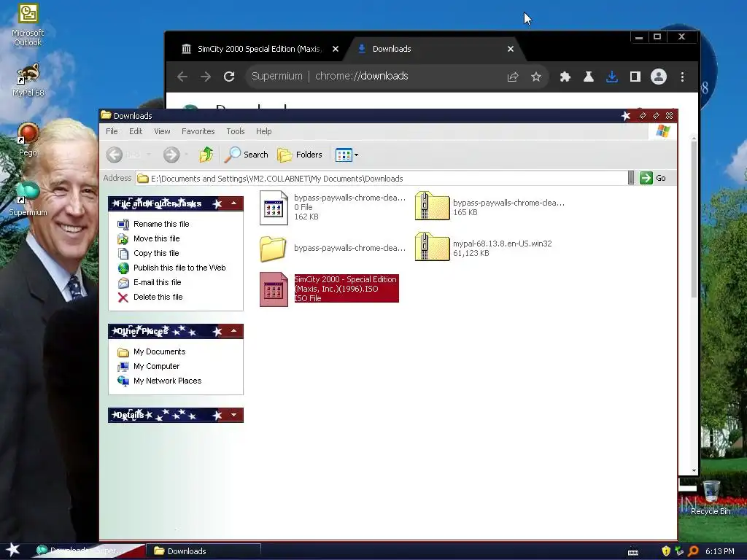Open the Edit menu
747x560 pixels.
tap(136, 131)
